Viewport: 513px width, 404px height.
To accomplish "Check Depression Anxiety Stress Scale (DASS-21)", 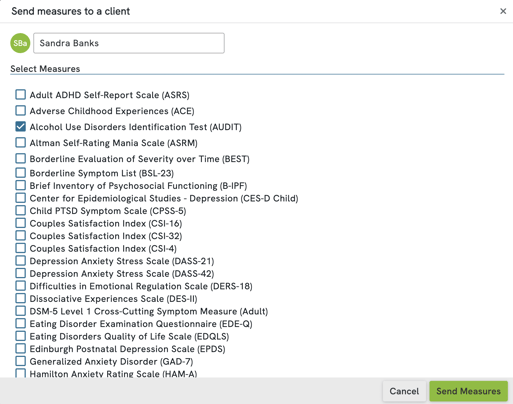I will coord(20,261).
